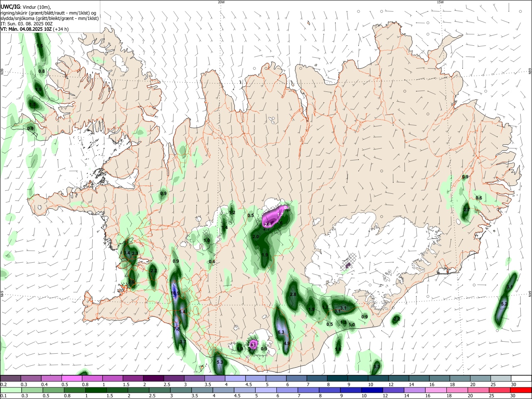This screenshot has width=532, height=399.
Task: Click the 5.4 precipitation value on the map
Action: (182, 312)
